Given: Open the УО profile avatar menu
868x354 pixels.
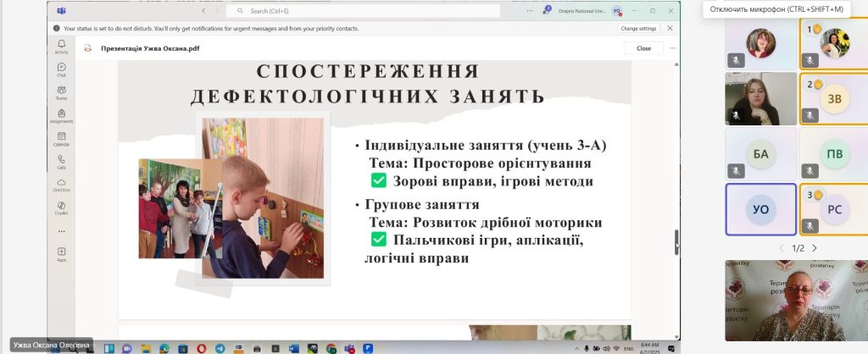Looking at the screenshot, I should [617, 11].
